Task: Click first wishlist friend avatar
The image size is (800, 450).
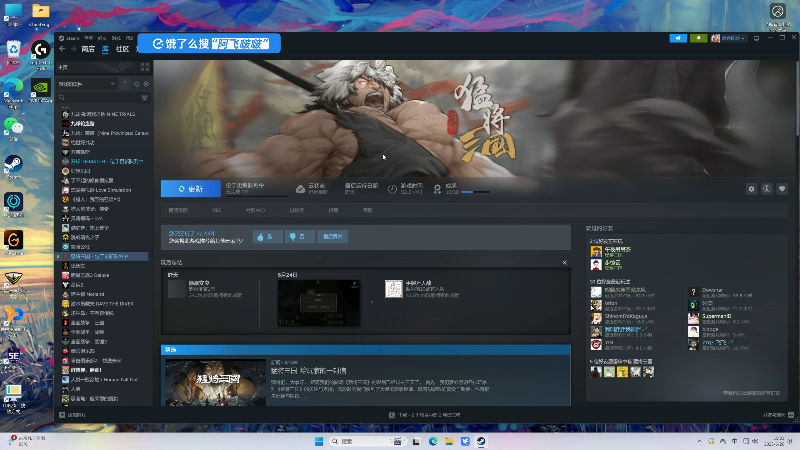Action: (x=596, y=372)
